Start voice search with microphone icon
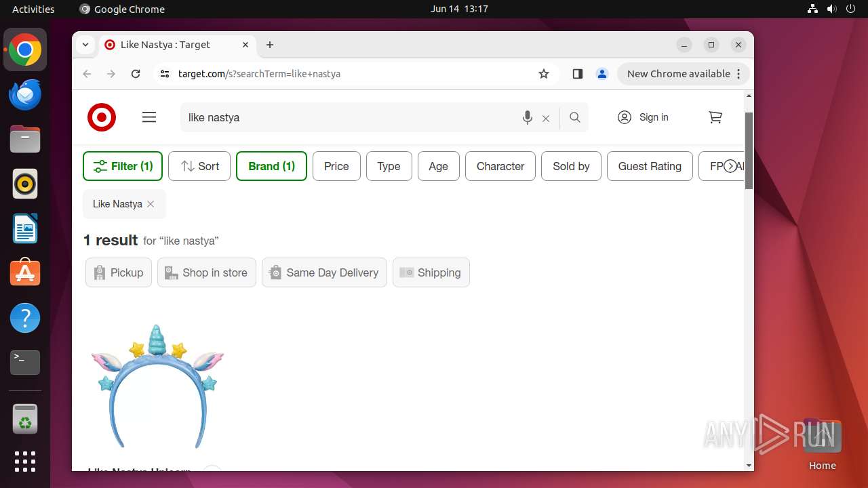 527,117
